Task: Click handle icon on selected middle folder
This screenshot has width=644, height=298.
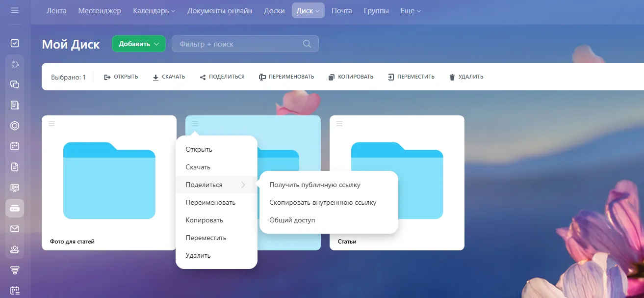Action: pos(195,124)
